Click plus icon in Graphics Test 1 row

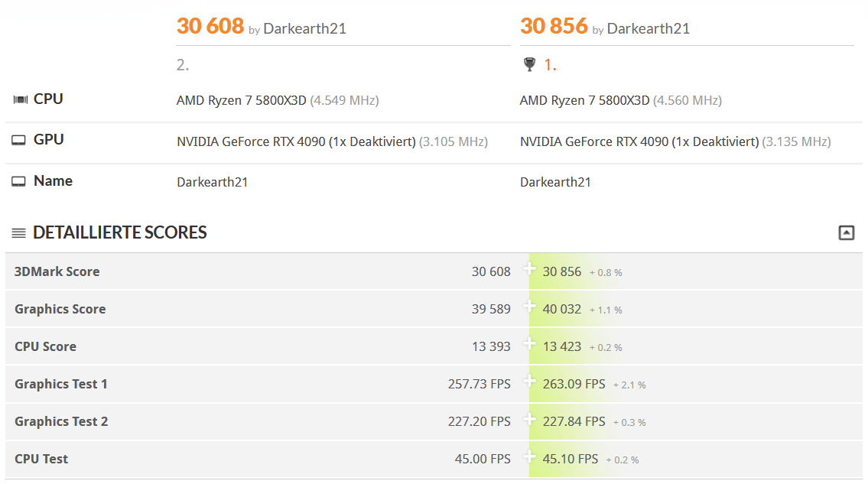point(529,382)
